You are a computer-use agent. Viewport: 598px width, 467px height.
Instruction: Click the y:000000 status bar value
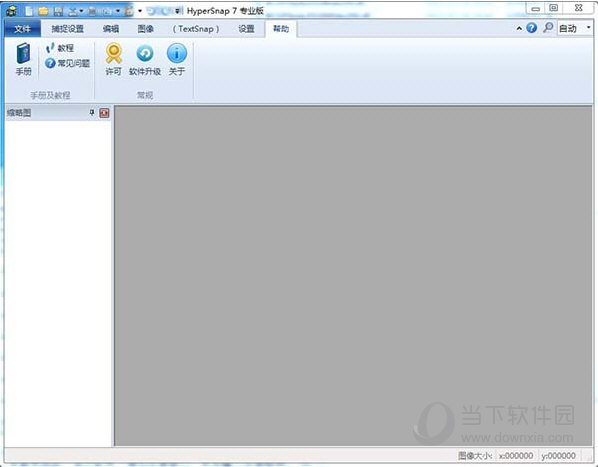[x=558, y=456]
